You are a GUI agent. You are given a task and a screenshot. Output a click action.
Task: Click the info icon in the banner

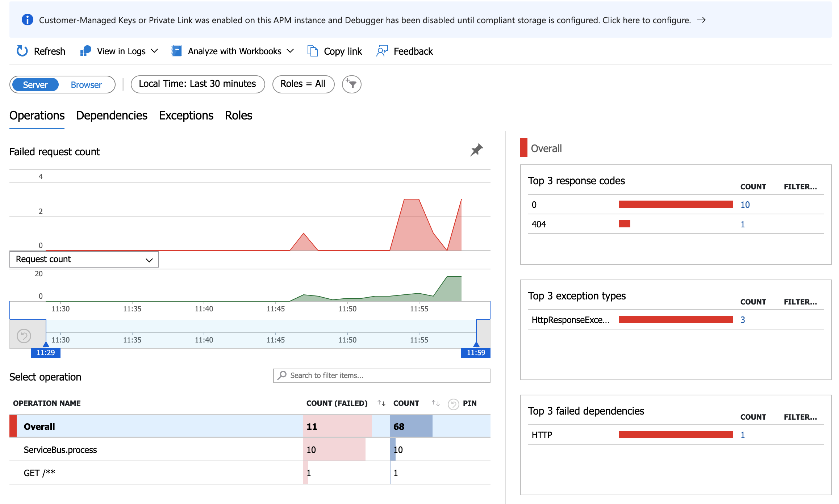click(x=28, y=20)
